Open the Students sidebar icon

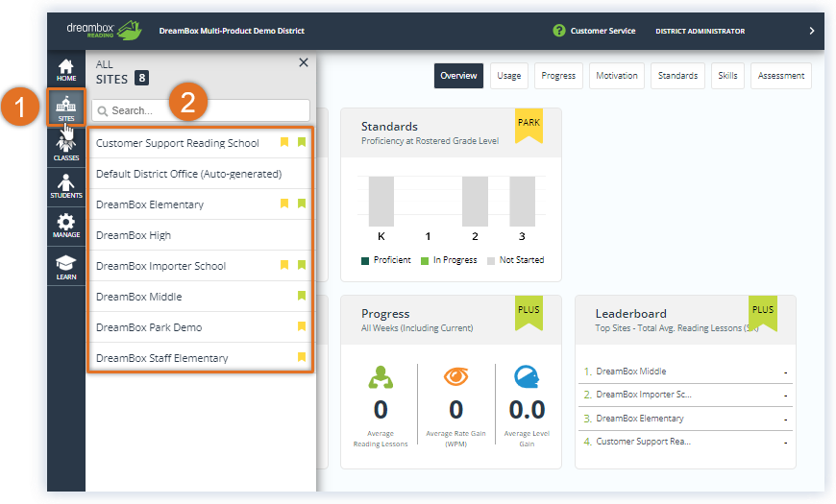pyautogui.click(x=66, y=186)
